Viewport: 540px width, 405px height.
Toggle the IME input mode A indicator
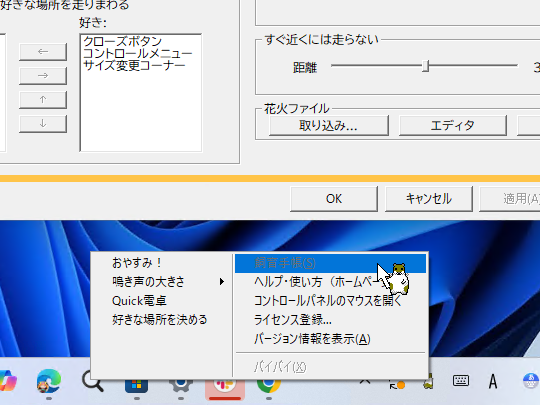coord(493,381)
